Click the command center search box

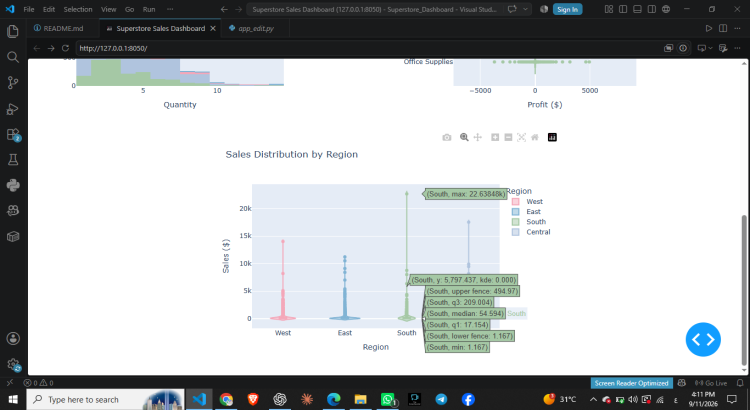[374, 9]
